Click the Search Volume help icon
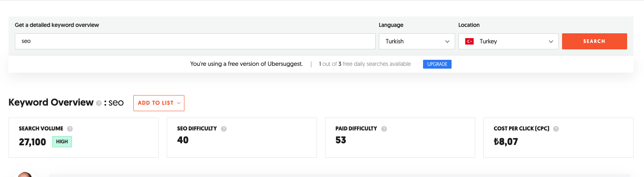The width and height of the screenshot is (644, 177). click(70, 129)
